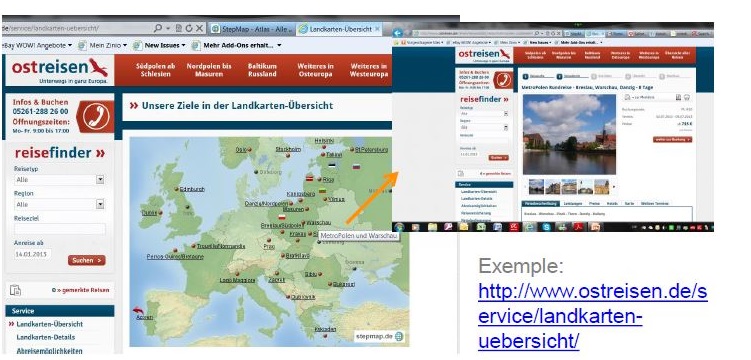Click the browser refresh icon

coord(189,28)
